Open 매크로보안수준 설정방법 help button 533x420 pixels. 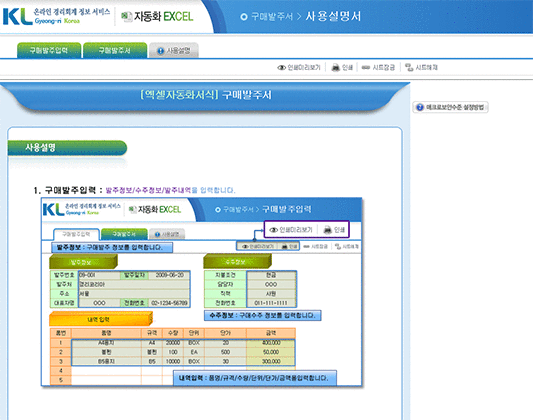[x=450, y=107]
